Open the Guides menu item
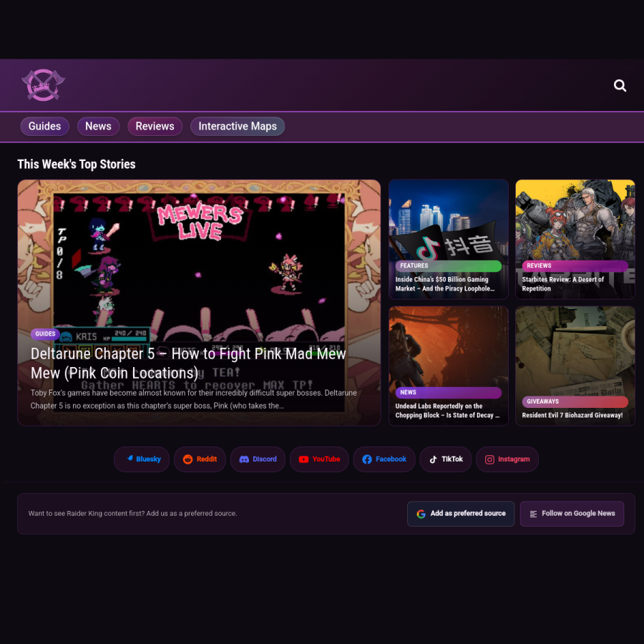This screenshot has width=644, height=644. click(x=45, y=126)
